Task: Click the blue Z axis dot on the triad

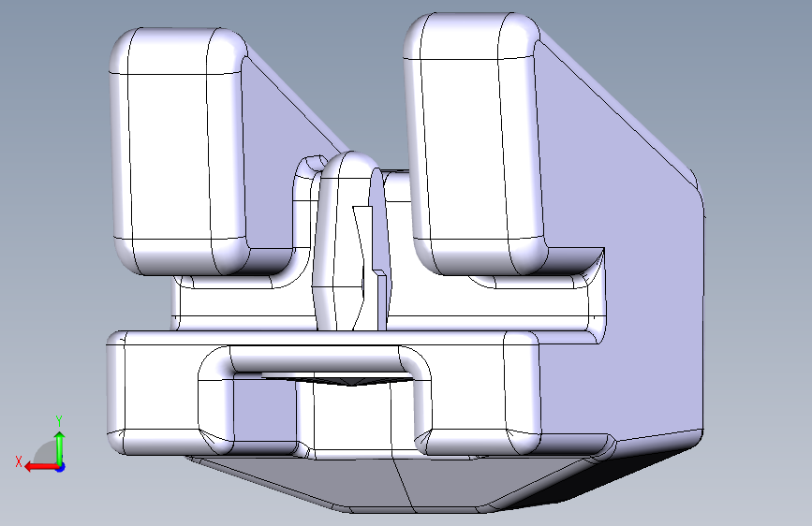Action: [61, 467]
